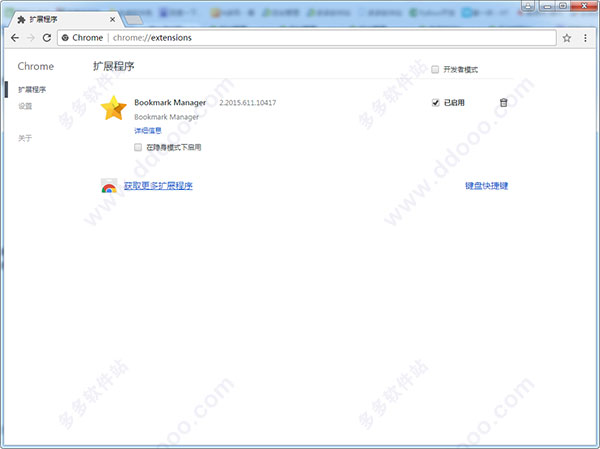Minimize the Chrome window
Image resolution: width=600 pixels, height=449 pixels.
547,5
